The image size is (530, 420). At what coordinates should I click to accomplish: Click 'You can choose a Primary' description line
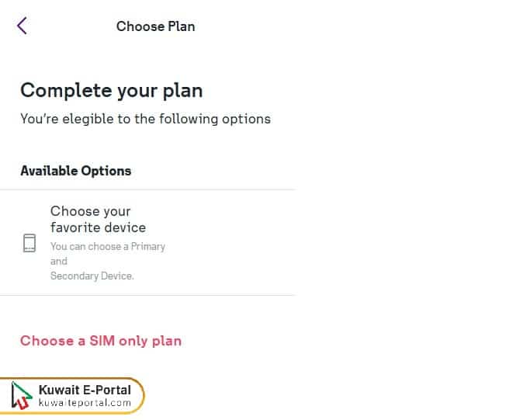click(108, 246)
